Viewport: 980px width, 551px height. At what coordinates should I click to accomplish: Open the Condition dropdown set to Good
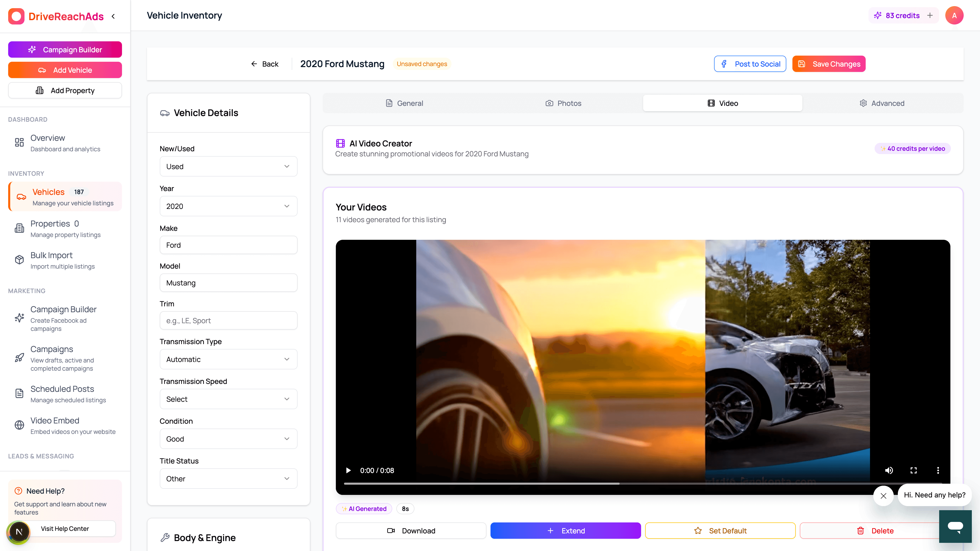coord(228,439)
